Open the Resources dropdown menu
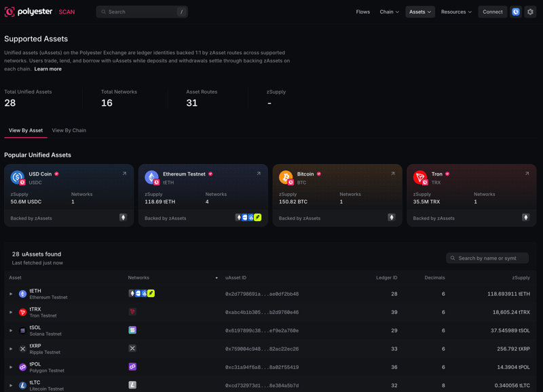This screenshot has width=543, height=392. point(456,12)
